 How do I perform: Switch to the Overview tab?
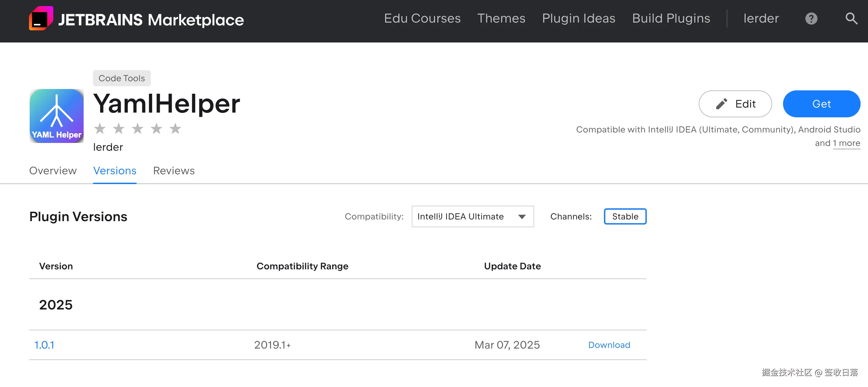(x=53, y=171)
